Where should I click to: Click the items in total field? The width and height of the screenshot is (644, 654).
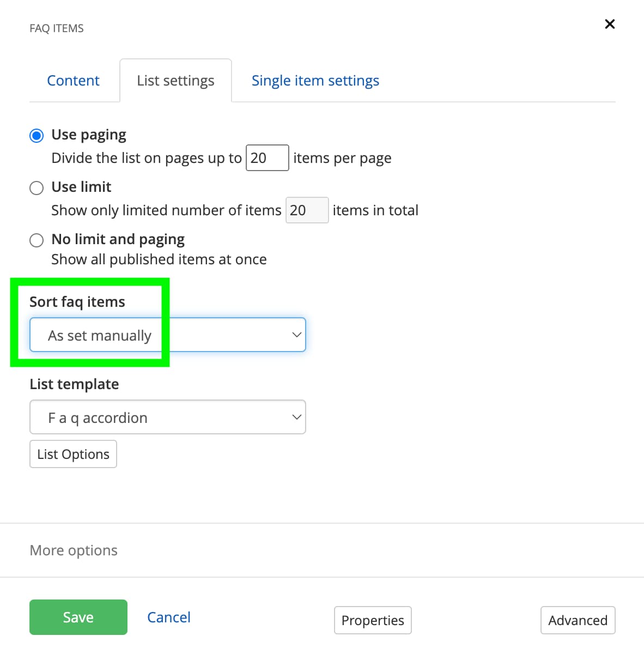[x=307, y=210]
